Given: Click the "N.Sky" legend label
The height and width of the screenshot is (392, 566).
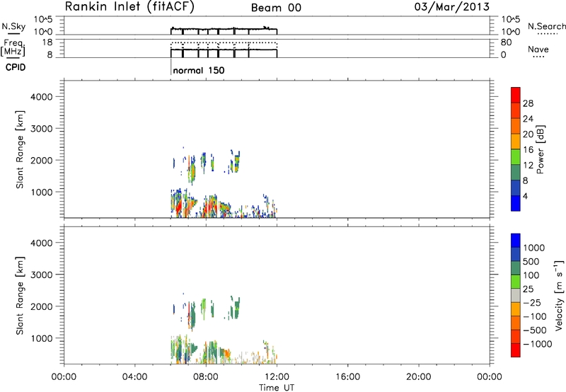Looking at the screenshot, I should point(13,26).
